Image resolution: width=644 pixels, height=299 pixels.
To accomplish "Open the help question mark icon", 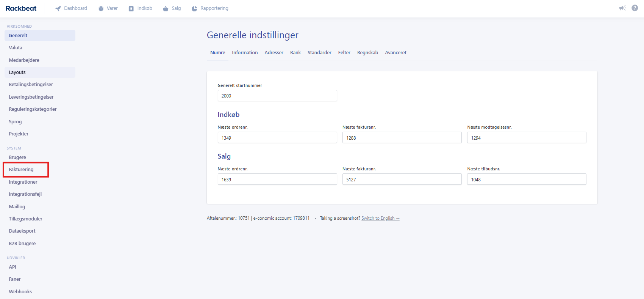I will coord(635,8).
